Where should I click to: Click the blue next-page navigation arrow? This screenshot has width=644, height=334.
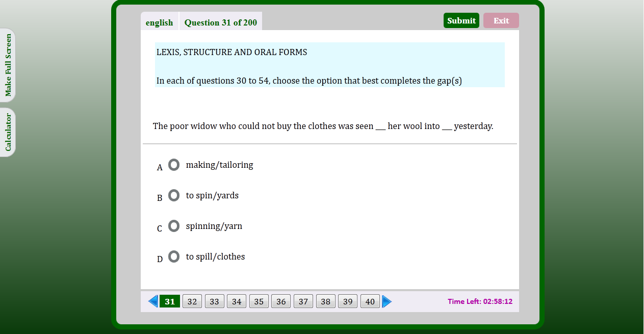[387, 301]
